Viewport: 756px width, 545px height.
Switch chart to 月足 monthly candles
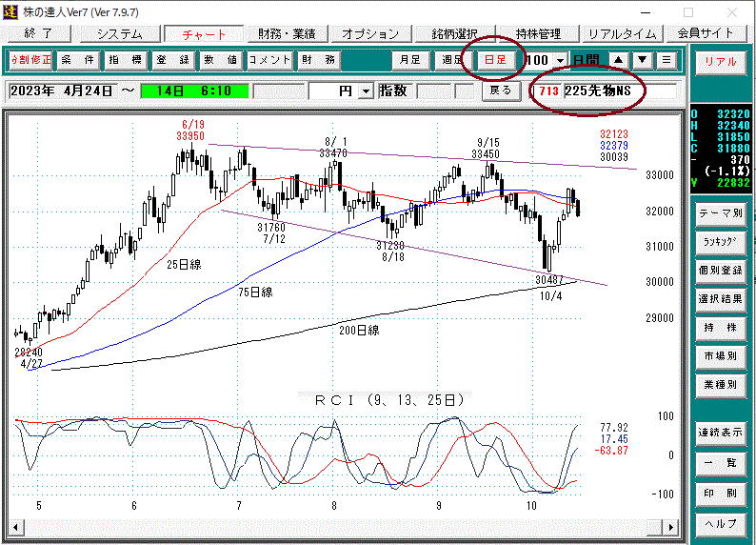coord(410,59)
